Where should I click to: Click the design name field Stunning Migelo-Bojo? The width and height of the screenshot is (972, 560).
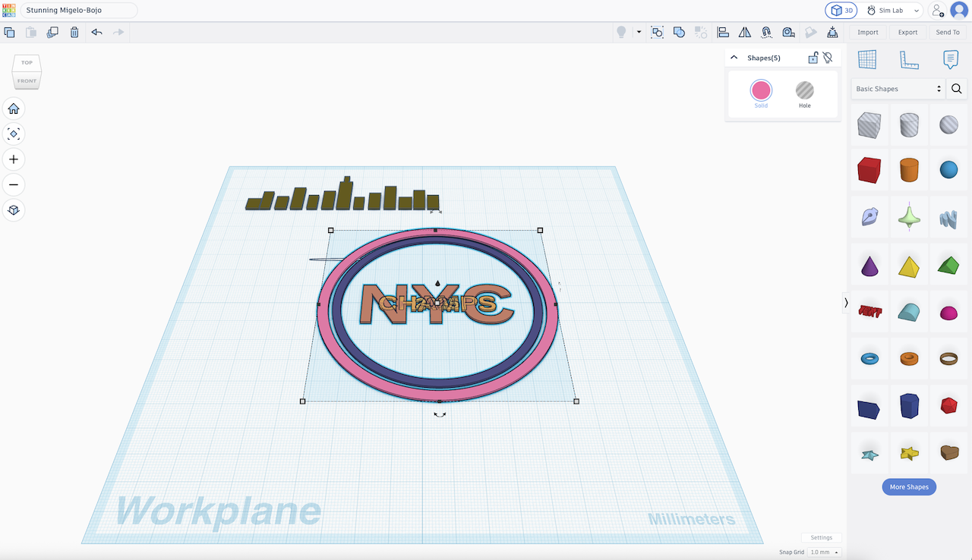click(x=79, y=11)
